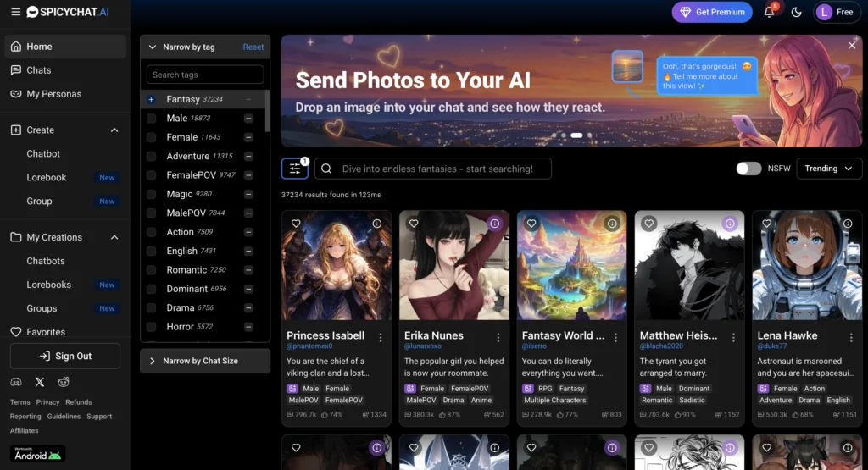Select the active banner carousel dot
This screenshot has height=470, width=868.
pos(576,135)
